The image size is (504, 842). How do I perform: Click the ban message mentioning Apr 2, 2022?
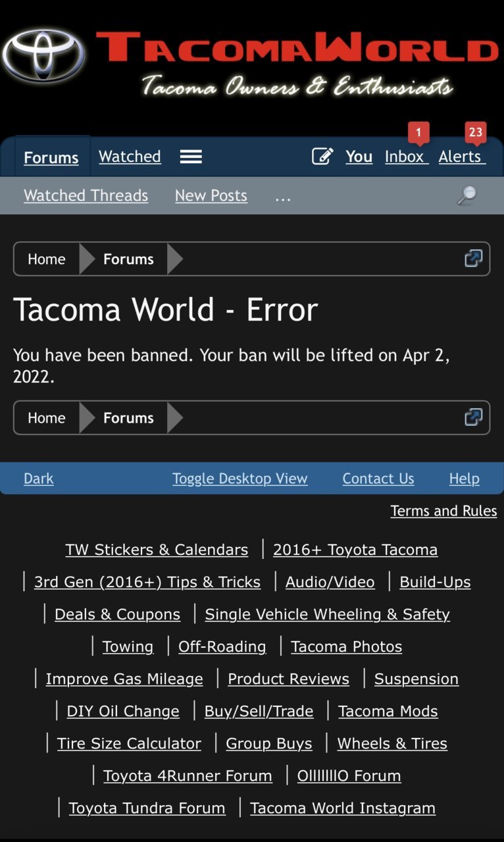click(x=231, y=365)
